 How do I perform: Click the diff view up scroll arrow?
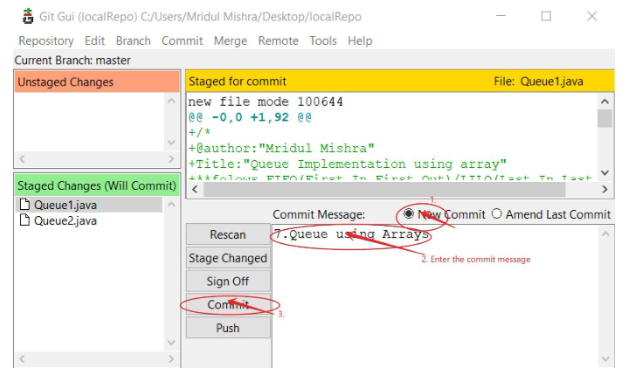(605, 102)
